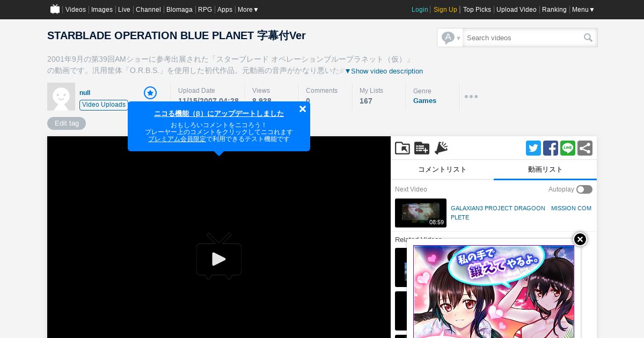Screen dimensions: 644x338
Task: Share video on Twitter
Action: pos(533,148)
